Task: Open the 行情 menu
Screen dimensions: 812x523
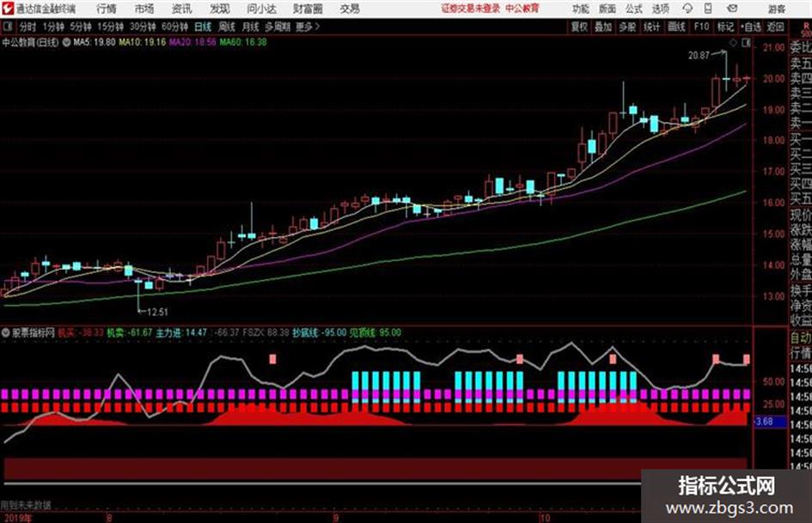Action: point(107,9)
